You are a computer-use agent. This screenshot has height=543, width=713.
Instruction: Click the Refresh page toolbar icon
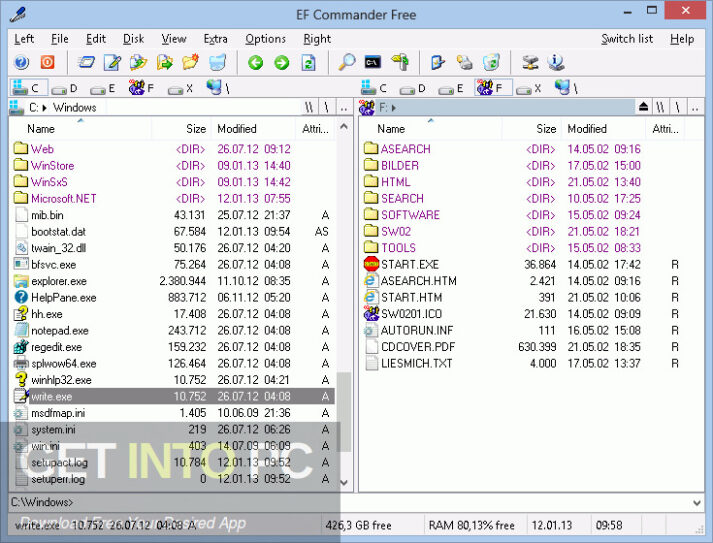pos(308,62)
